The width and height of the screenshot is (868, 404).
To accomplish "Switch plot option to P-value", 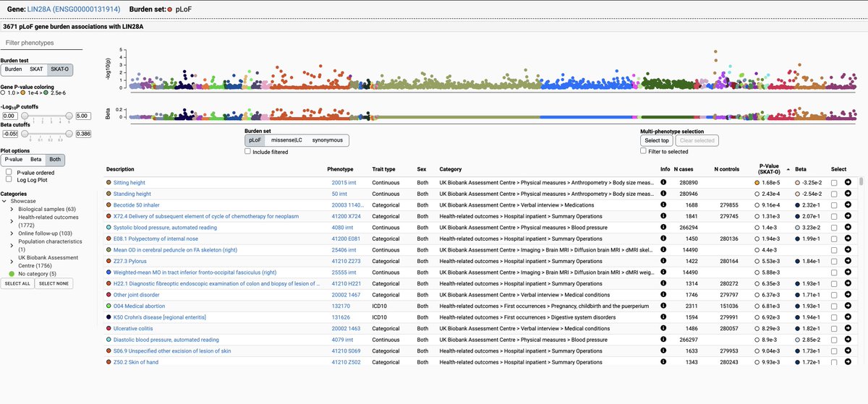I will (x=13, y=159).
